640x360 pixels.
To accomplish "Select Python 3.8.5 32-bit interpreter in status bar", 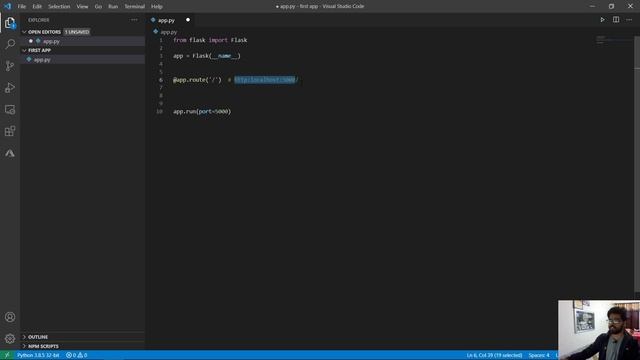I will pyautogui.click(x=38, y=355).
